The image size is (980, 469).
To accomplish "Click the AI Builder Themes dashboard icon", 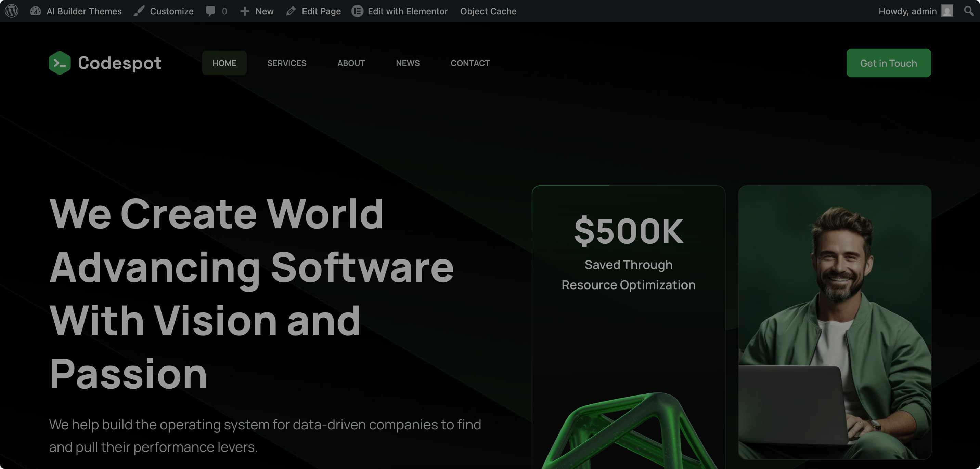I will point(36,11).
